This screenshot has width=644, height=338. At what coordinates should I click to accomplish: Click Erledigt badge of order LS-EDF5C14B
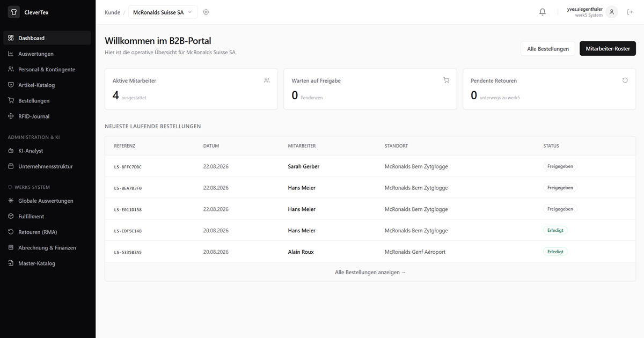coord(555,230)
